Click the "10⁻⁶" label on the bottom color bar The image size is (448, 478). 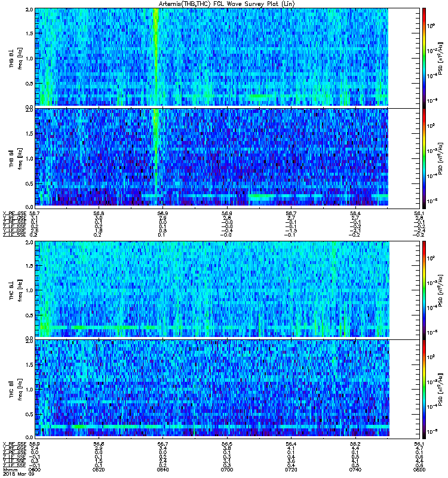pyautogui.click(x=431, y=431)
